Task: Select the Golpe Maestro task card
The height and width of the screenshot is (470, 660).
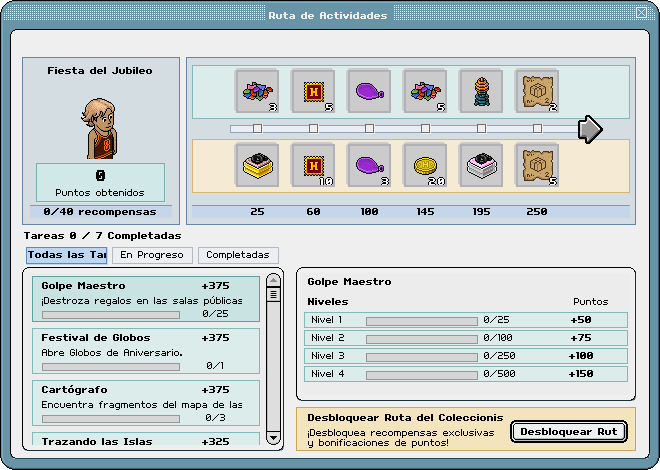Action: (146, 299)
